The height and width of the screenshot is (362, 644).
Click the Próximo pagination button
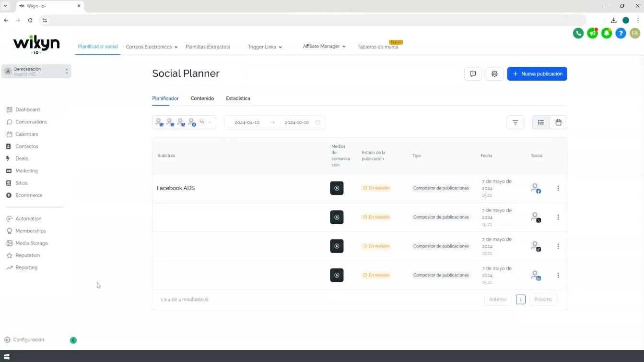pyautogui.click(x=543, y=300)
